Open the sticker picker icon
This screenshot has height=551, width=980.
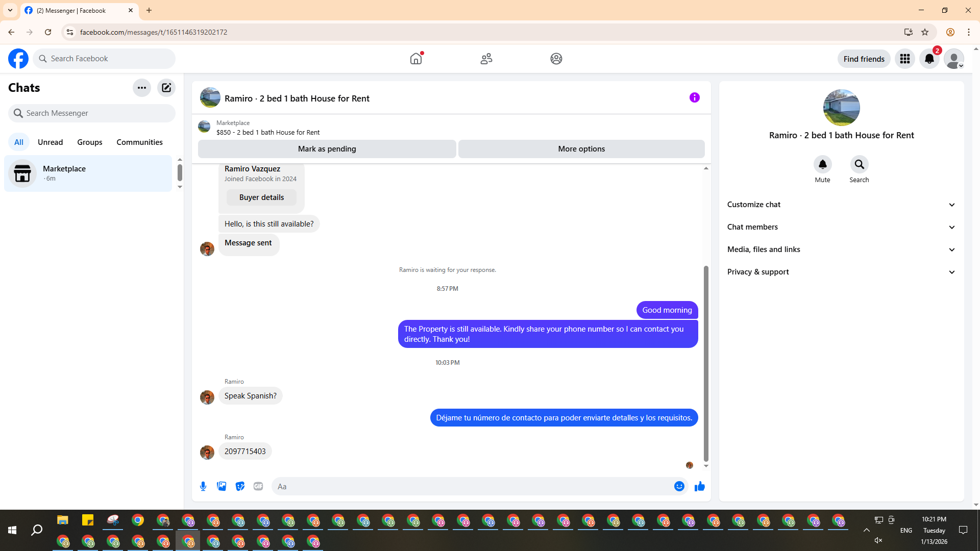click(240, 486)
